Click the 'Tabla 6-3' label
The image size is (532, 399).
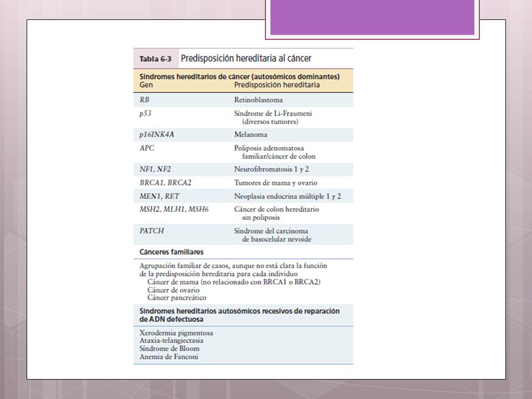pyautogui.click(x=155, y=59)
